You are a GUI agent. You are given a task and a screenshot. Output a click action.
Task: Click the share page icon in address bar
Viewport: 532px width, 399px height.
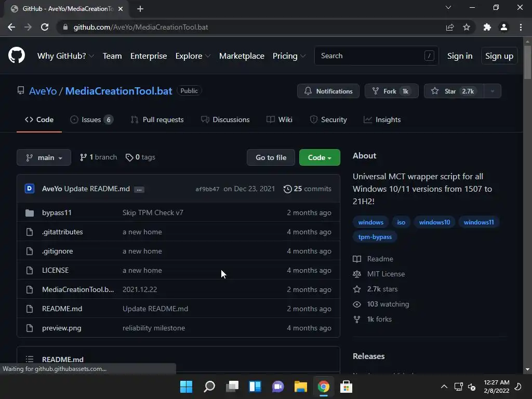[450, 27]
